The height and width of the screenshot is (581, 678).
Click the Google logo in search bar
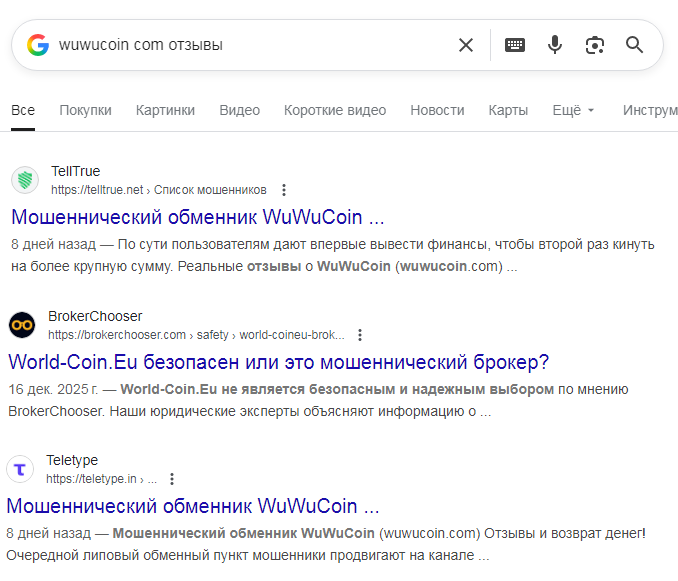[38, 45]
